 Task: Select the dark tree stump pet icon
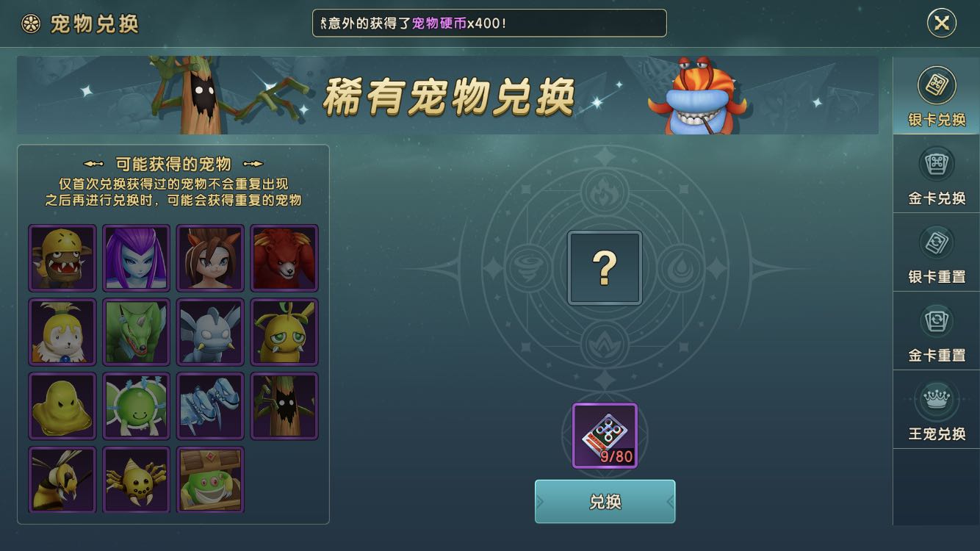pyautogui.click(x=284, y=406)
